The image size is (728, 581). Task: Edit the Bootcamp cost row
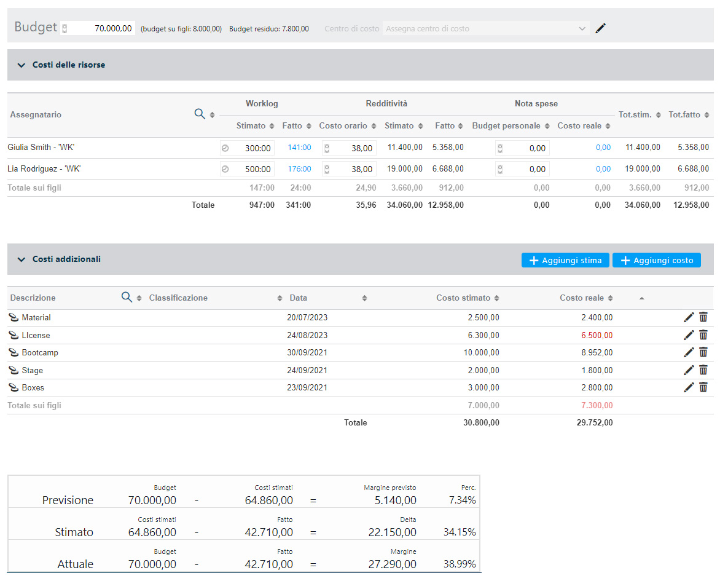(x=689, y=352)
